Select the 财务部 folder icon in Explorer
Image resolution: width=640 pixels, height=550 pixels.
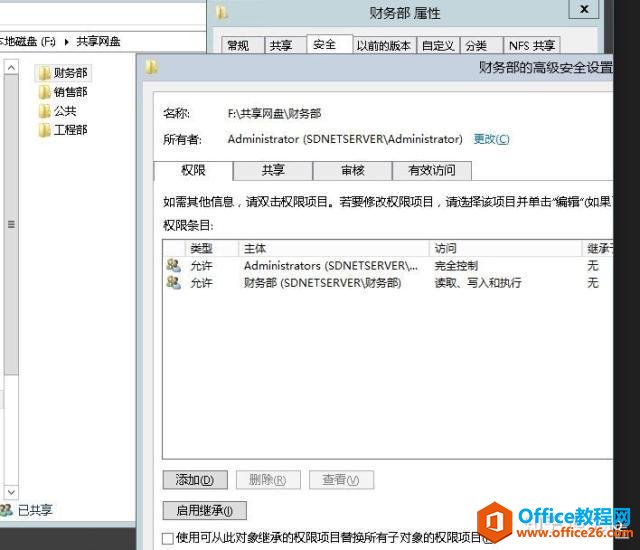44,73
